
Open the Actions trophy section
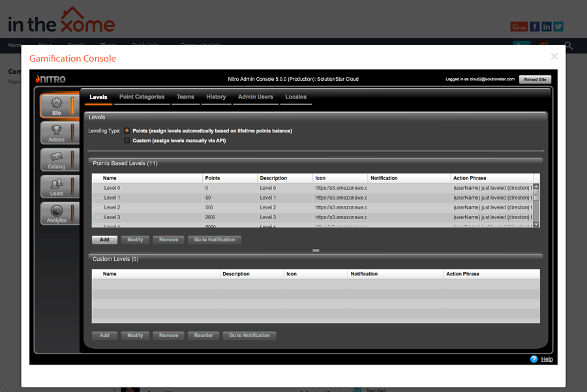click(59, 133)
